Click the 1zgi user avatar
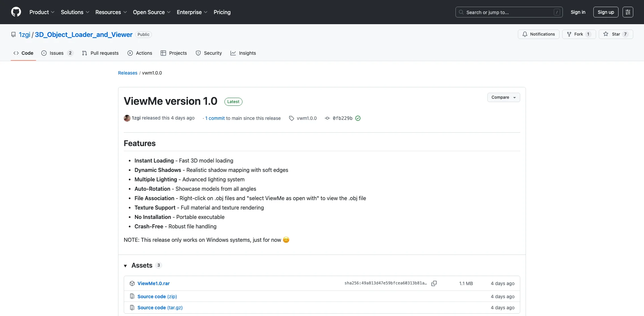 click(127, 118)
